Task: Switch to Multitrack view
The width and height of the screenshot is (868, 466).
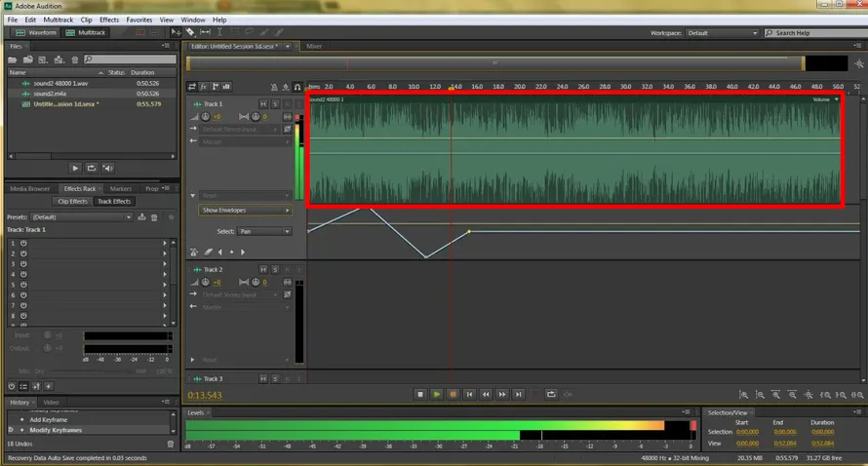Action: [86, 32]
